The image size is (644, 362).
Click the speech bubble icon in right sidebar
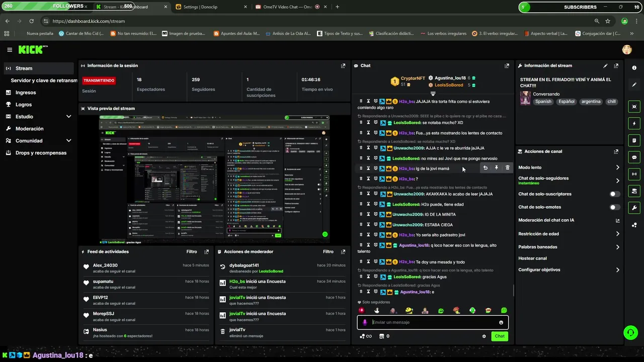(634, 157)
